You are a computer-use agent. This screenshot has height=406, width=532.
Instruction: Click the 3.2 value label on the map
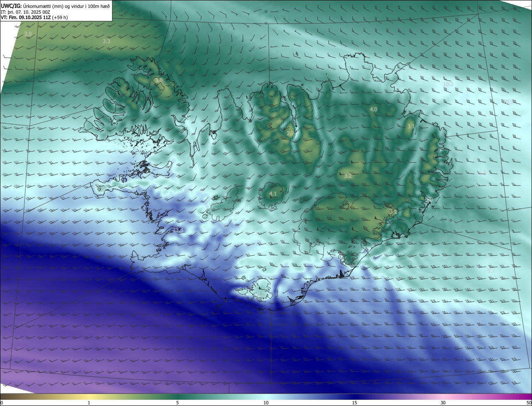[x=348, y=176]
